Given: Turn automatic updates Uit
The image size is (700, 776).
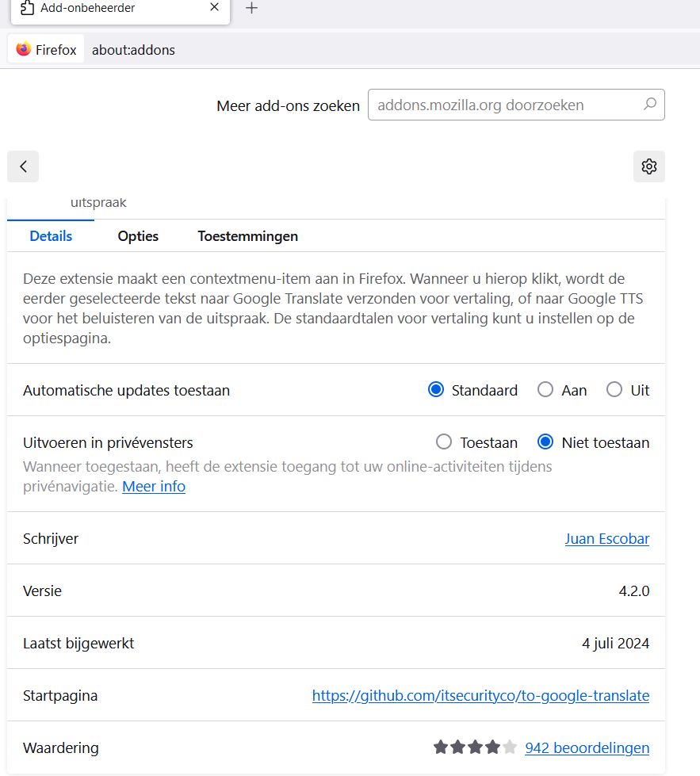Looking at the screenshot, I should coord(614,390).
